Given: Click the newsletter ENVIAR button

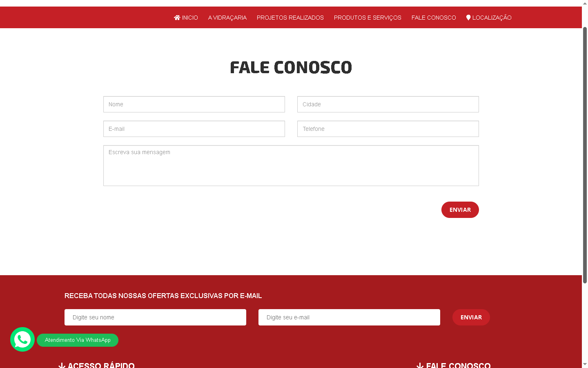Looking at the screenshot, I should pyautogui.click(x=471, y=317).
